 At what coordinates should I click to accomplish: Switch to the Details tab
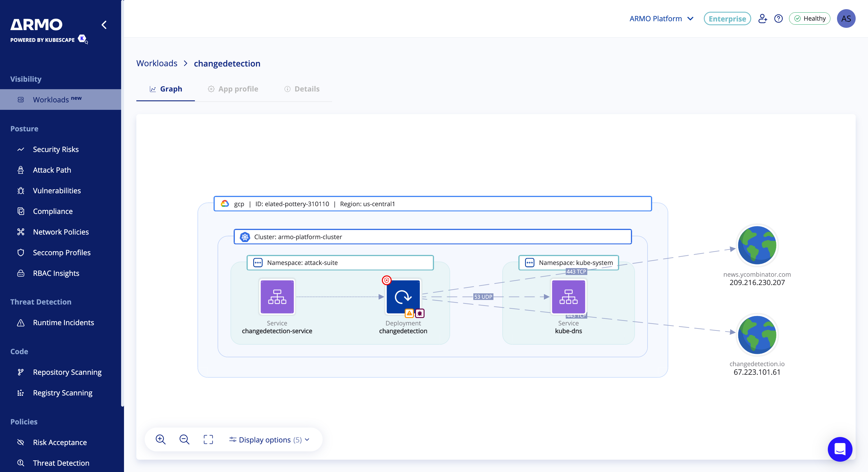(302, 89)
